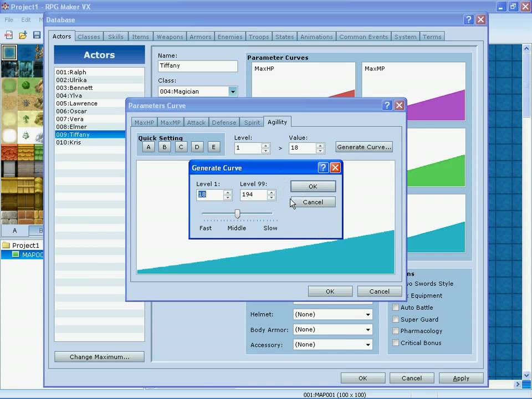The width and height of the screenshot is (532, 399).
Task: Click Cancel in the Parameters Curve dialog
Action: pos(379,291)
